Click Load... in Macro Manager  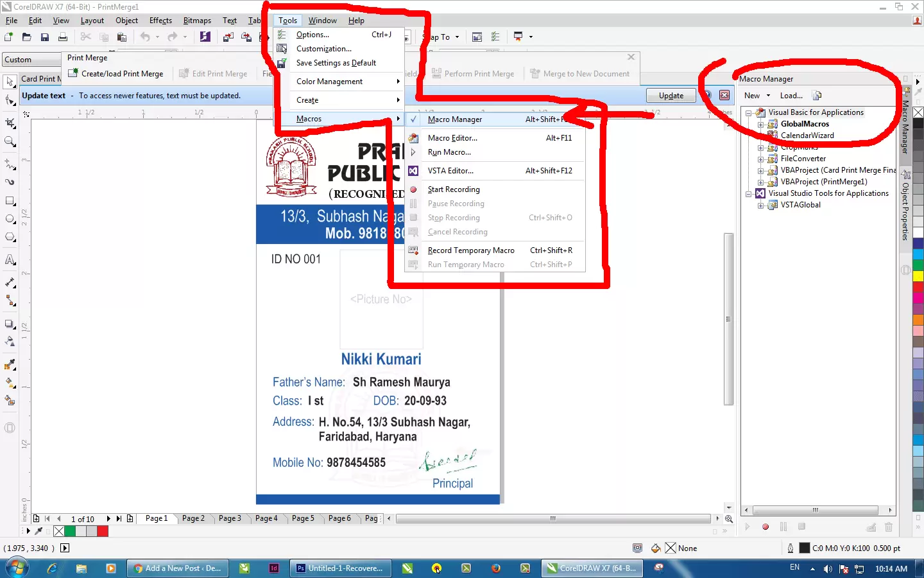click(x=791, y=96)
